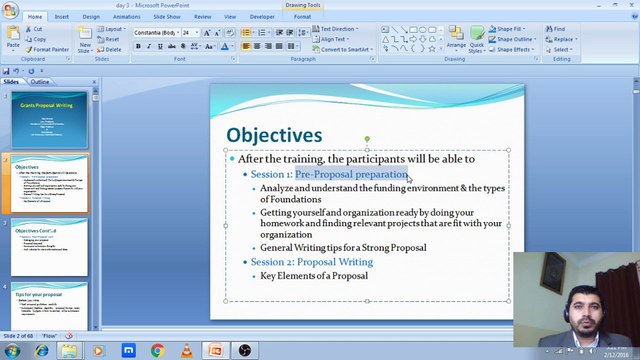
Task: Close the slides pane
Action: click(x=94, y=82)
